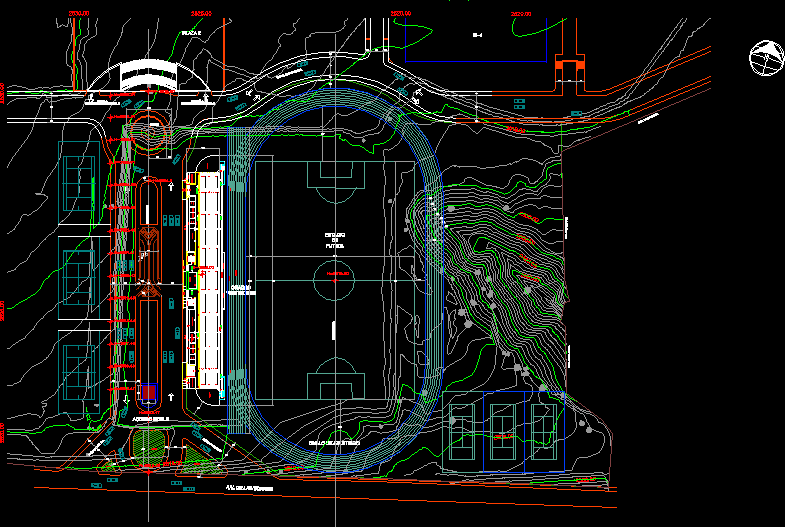
Task: Click the rightmost of the three bottom-right courts
Action: point(541,433)
